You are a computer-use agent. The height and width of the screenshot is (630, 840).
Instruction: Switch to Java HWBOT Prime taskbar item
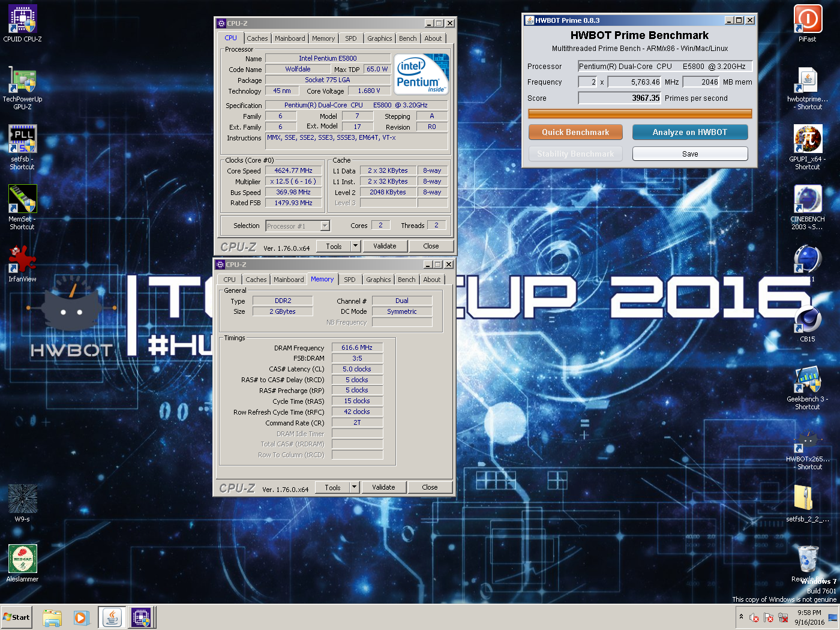pos(112,617)
